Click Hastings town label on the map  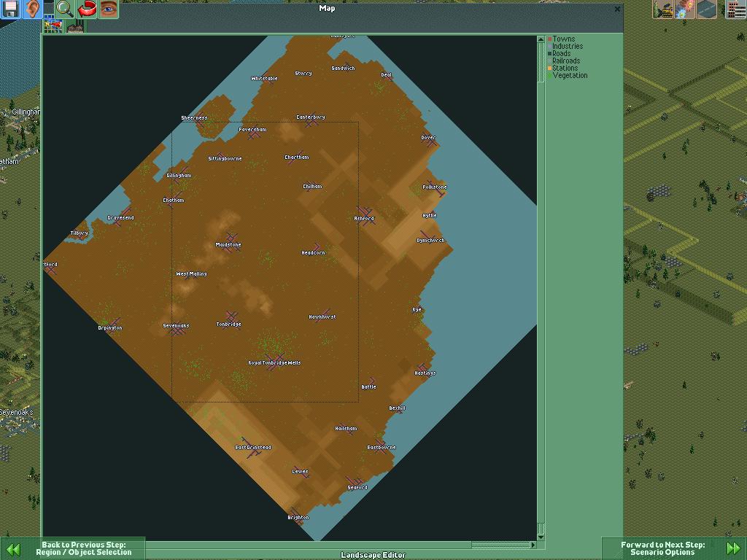[x=425, y=373]
